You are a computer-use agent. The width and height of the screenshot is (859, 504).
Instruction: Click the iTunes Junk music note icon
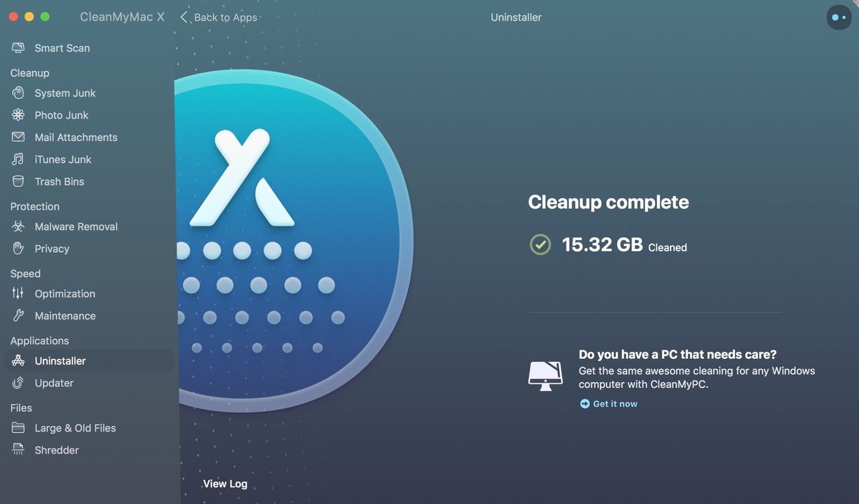(18, 159)
